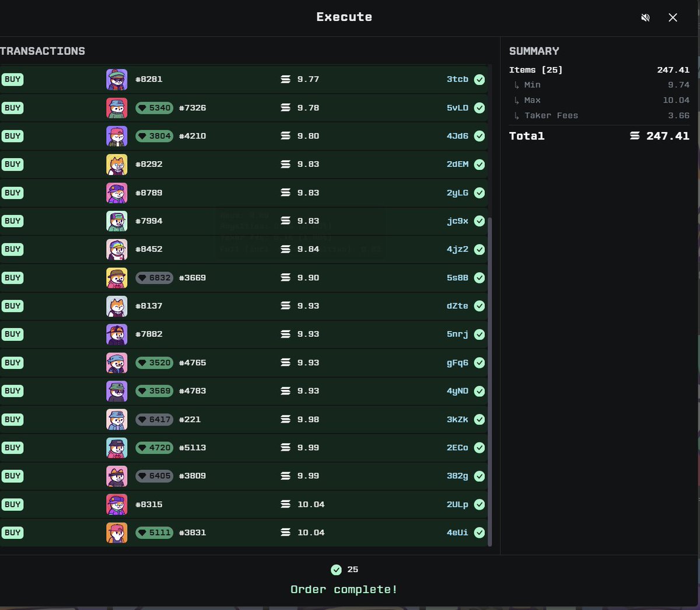700x610 pixels.
Task: Open transaction link 2dEM
Action: pyautogui.click(x=457, y=165)
